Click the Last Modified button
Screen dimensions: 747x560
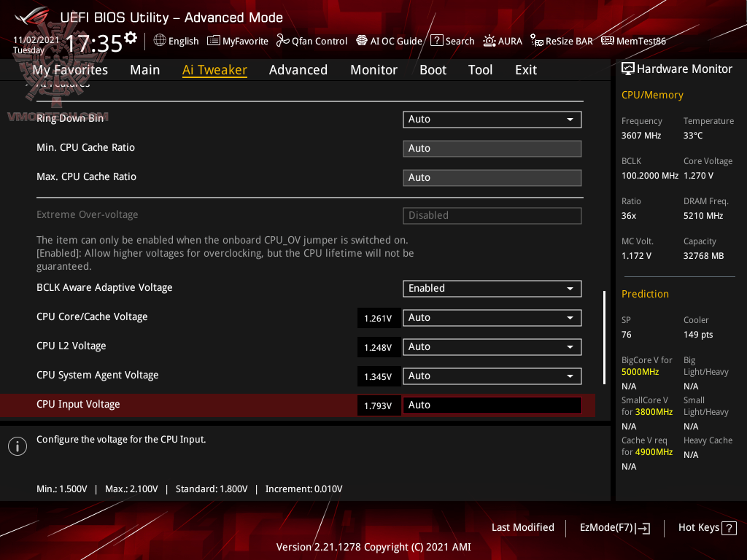click(522, 528)
